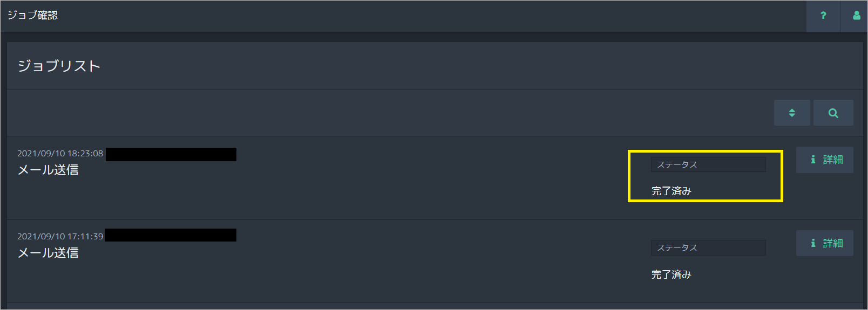Select the second メール送信 job title
868x310 pixels.
pyautogui.click(x=48, y=253)
